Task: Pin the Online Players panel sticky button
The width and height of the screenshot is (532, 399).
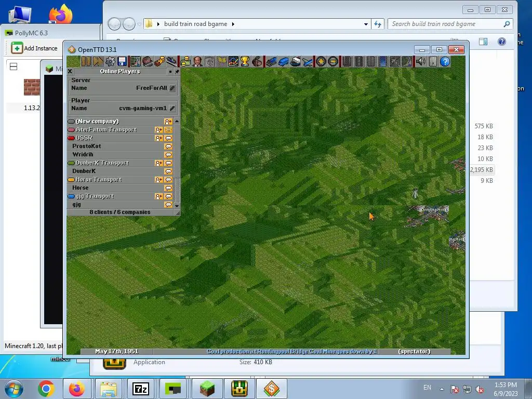Action: click(x=177, y=71)
